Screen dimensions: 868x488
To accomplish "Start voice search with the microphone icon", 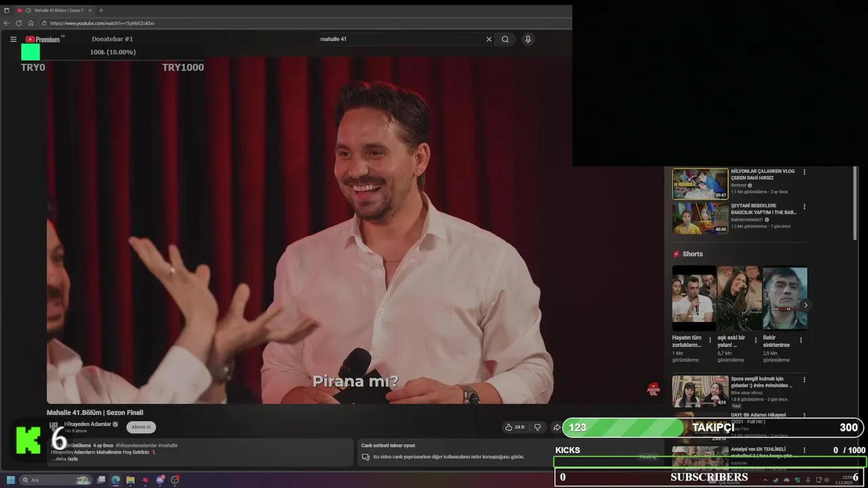I will tap(528, 39).
